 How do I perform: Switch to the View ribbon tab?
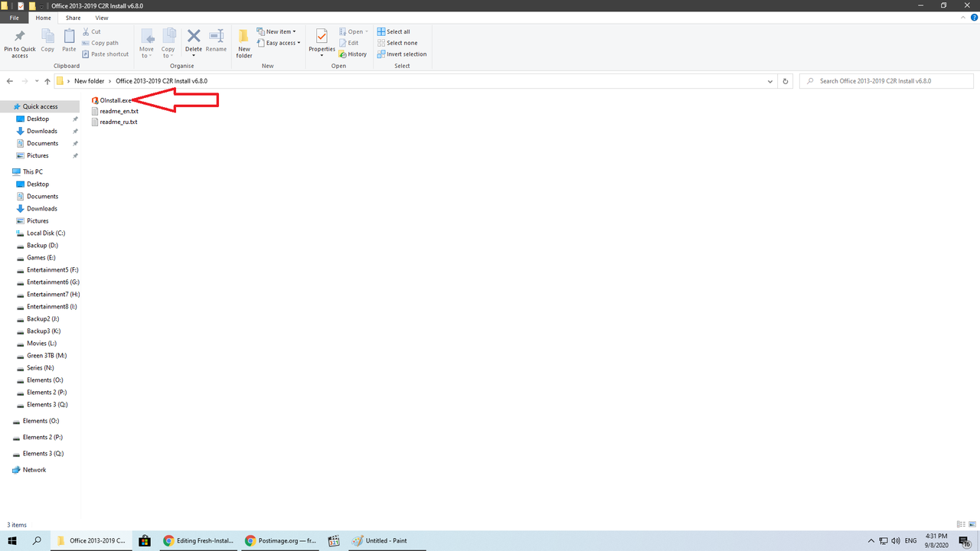click(x=101, y=18)
